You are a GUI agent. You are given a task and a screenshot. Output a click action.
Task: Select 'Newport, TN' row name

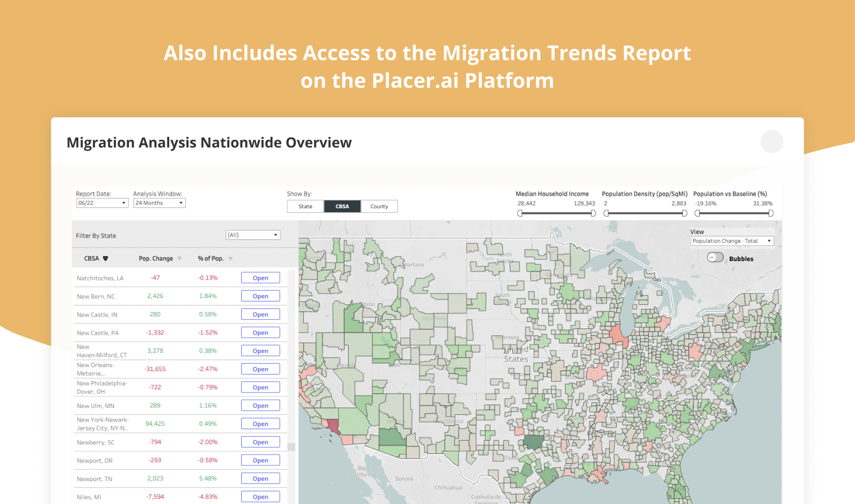click(x=94, y=479)
